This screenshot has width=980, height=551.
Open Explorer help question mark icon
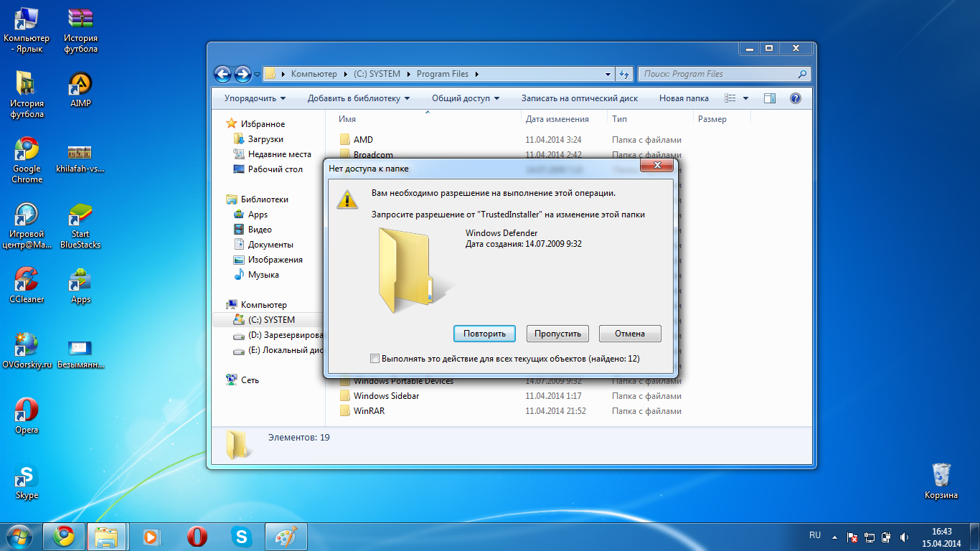(x=795, y=98)
